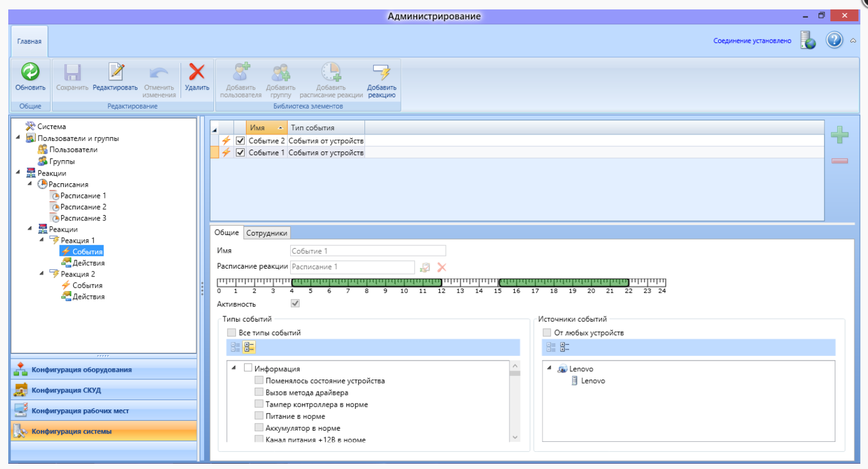
Task: Collapse the ribbon with the chevron arrow
Action: click(853, 41)
